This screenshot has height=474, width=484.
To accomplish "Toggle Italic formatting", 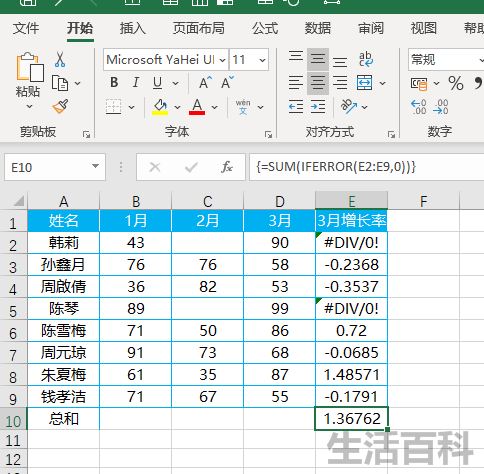I will pos(135,82).
